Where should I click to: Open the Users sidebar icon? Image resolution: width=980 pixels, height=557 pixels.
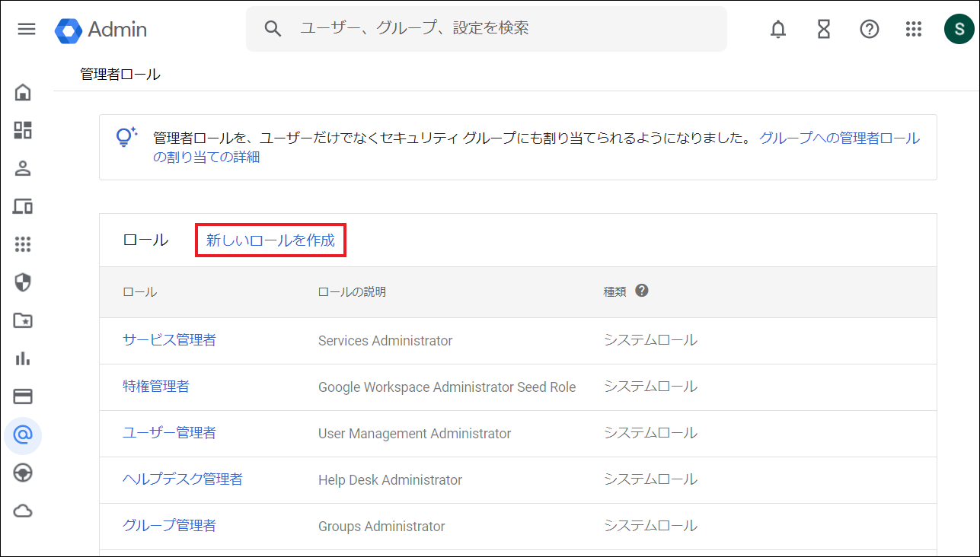tap(23, 168)
